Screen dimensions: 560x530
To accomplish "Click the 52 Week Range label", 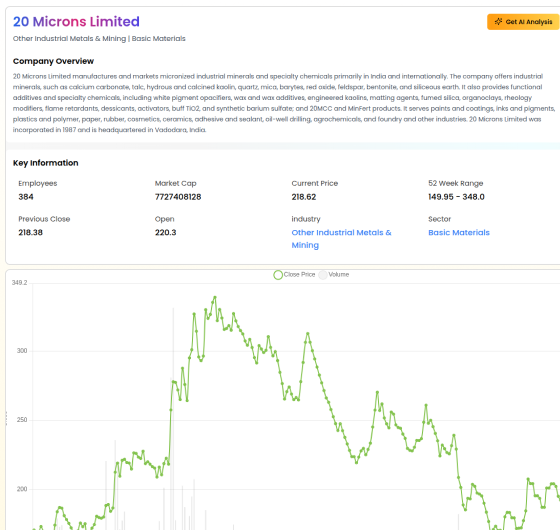I will [x=456, y=183].
